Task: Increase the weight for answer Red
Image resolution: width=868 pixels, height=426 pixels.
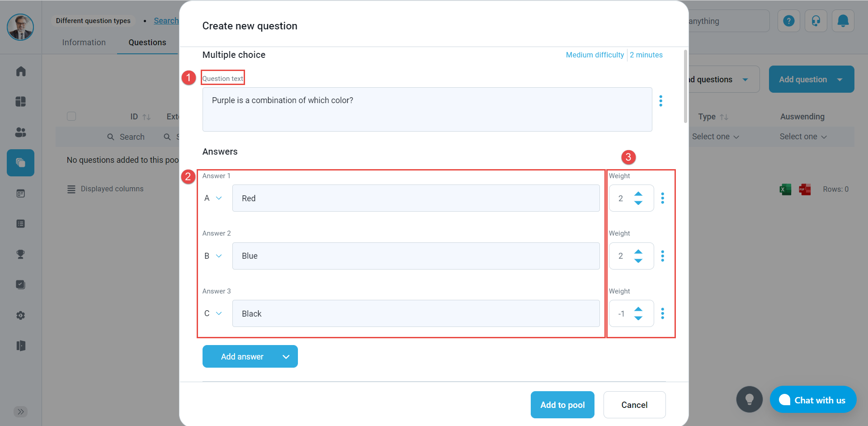Action: tap(638, 194)
